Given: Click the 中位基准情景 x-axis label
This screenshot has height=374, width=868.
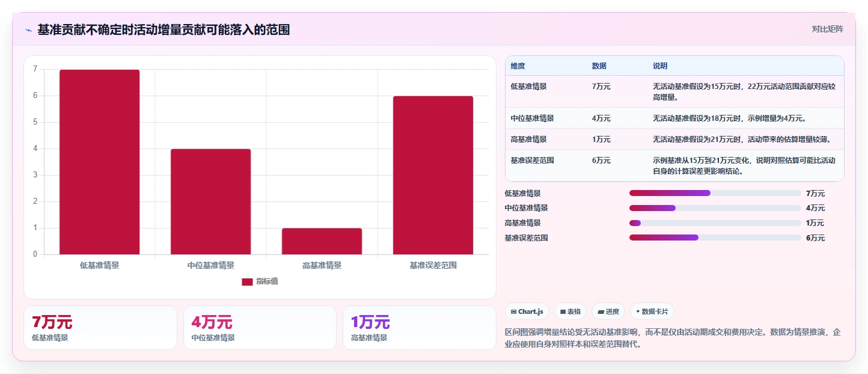Looking at the screenshot, I should (211, 265).
